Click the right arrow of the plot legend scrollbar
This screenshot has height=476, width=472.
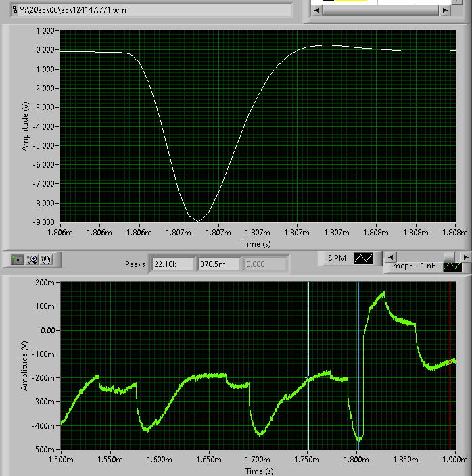[x=466, y=257]
